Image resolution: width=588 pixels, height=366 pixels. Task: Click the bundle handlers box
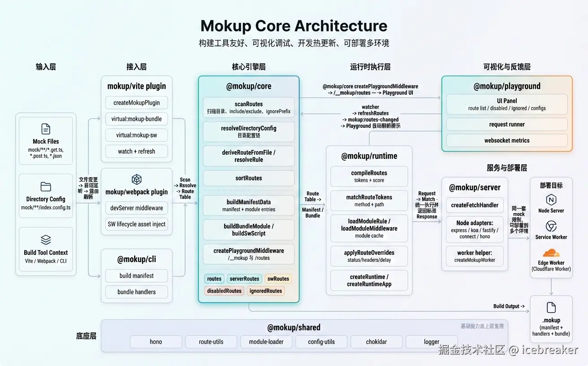[x=137, y=292]
